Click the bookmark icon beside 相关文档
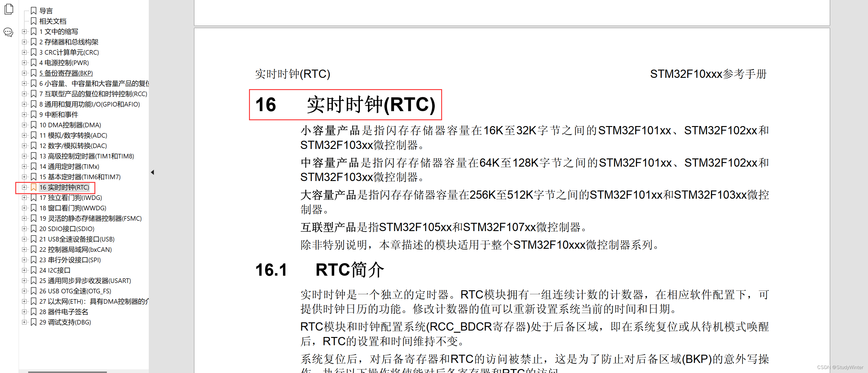Screen dimensions: 868x373 (33, 21)
